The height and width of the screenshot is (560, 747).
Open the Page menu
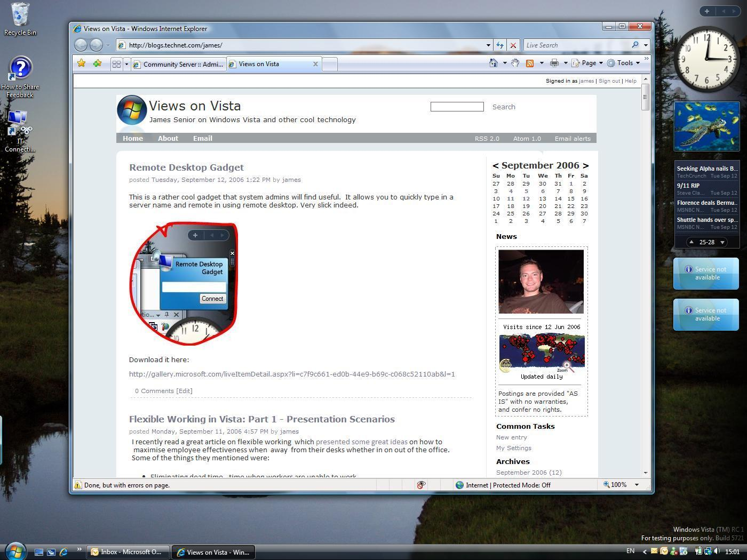[x=587, y=63]
